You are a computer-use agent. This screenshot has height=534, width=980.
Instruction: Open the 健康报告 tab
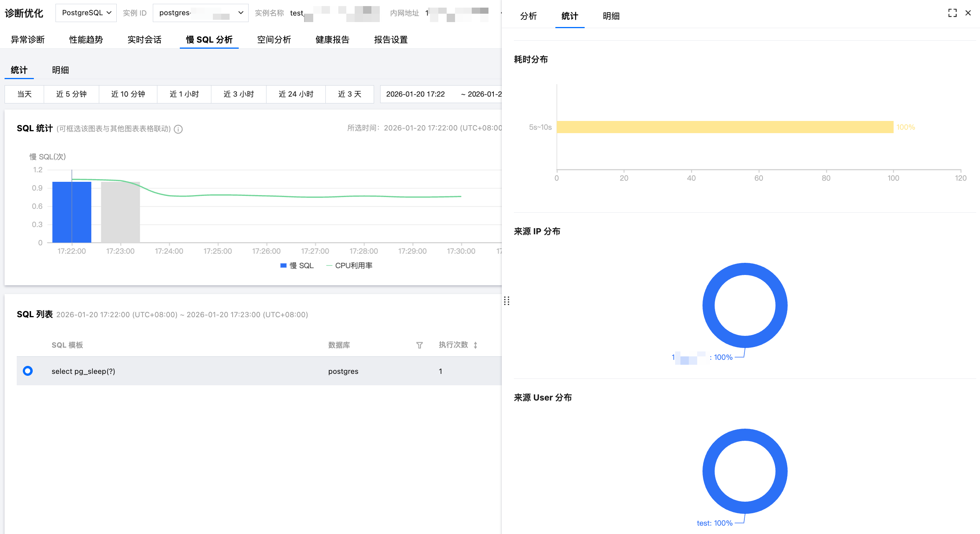click(332, 40)
